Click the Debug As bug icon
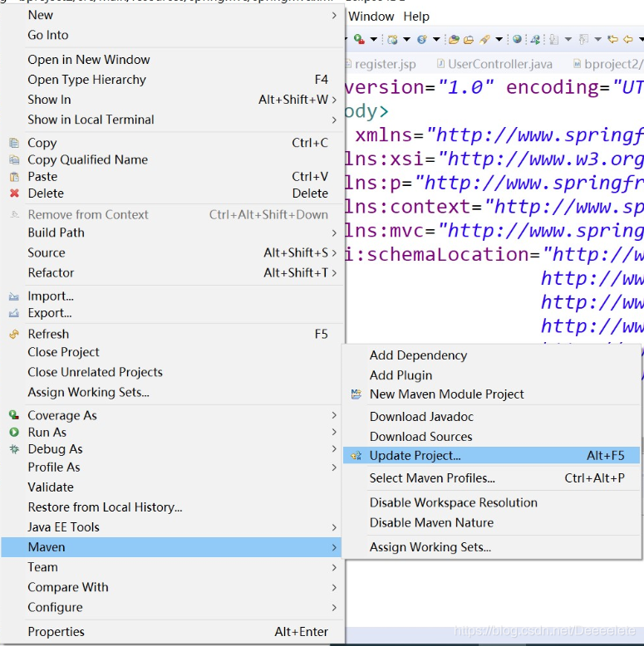 point(14,449)
